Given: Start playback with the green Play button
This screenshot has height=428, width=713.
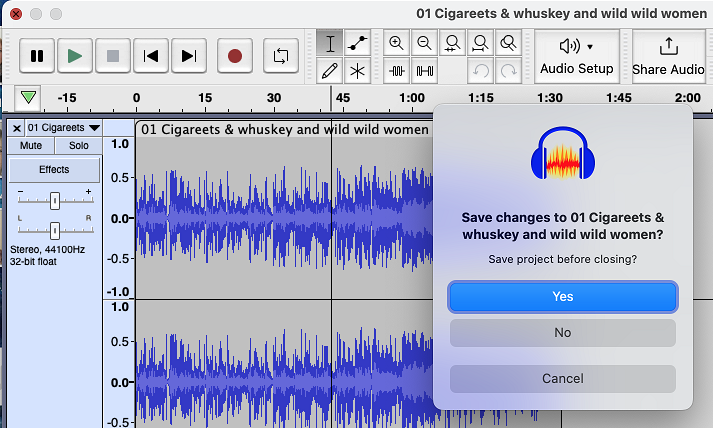Looking at the screenshot, I should tap(75, 56).
